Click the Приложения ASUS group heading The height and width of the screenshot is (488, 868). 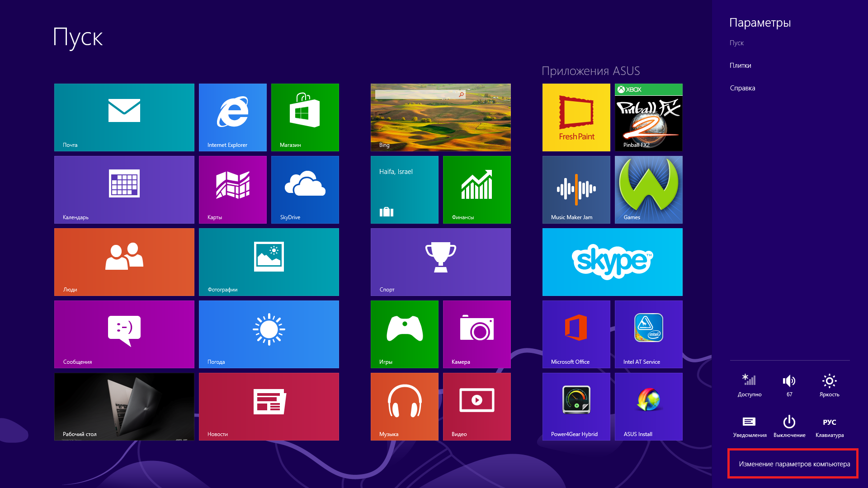point(590,71)
